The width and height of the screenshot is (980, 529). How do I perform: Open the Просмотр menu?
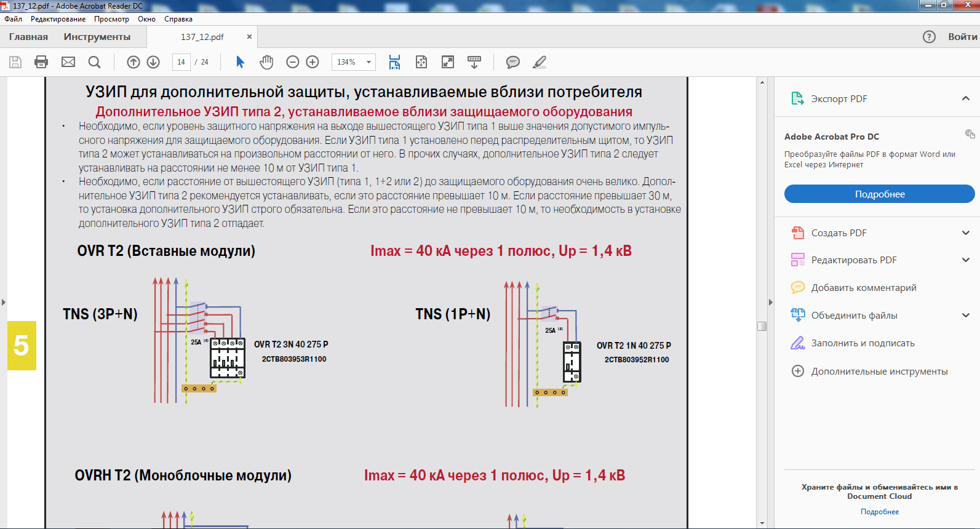[111, 19]
